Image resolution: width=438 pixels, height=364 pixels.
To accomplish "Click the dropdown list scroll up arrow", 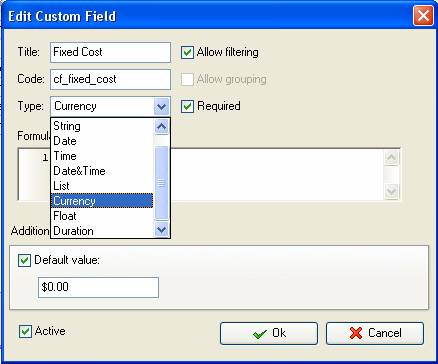I will click(x=162, y=127).
